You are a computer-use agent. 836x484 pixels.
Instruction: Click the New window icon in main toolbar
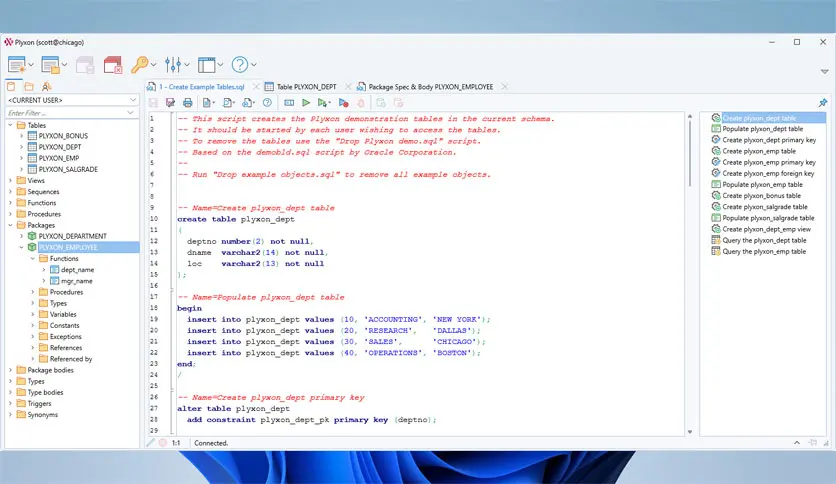(x=16, y=65)
